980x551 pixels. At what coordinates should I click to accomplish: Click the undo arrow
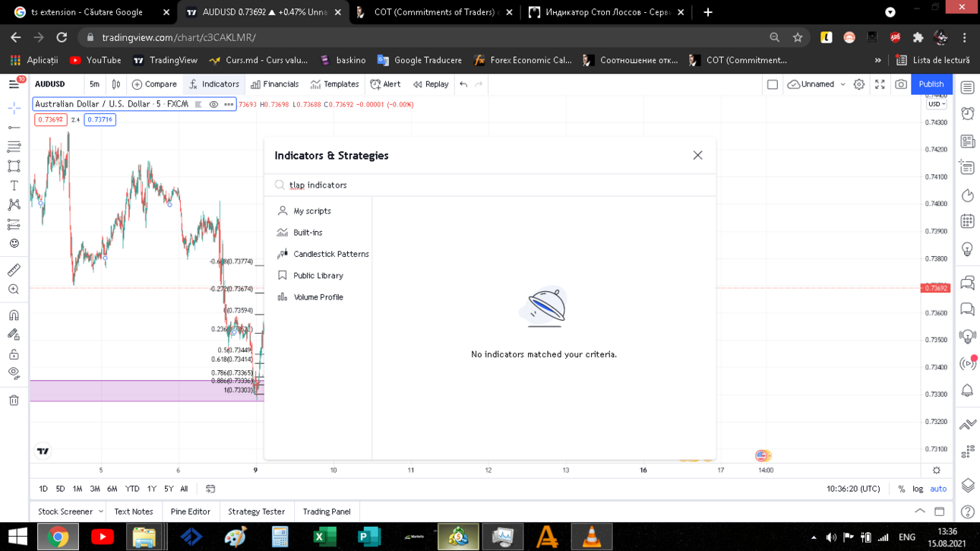pos(463,84)
